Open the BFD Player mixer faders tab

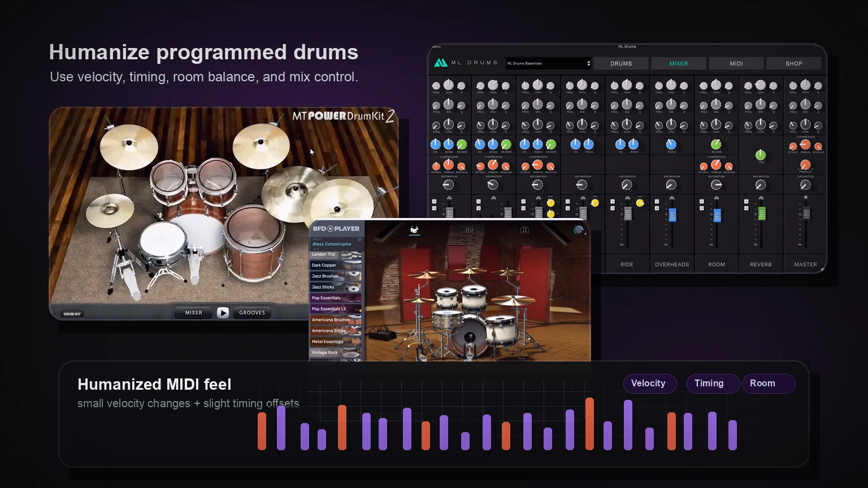[x=469, y=230]
